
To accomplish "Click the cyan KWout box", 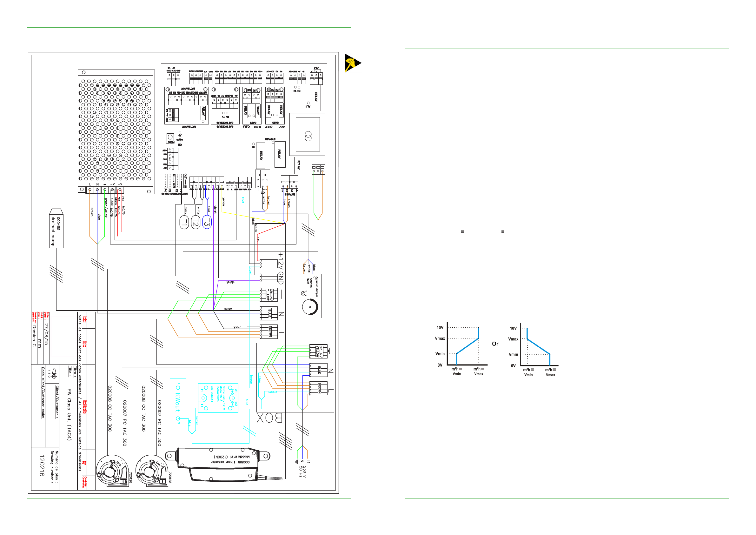I will click(x=178, y=403).
